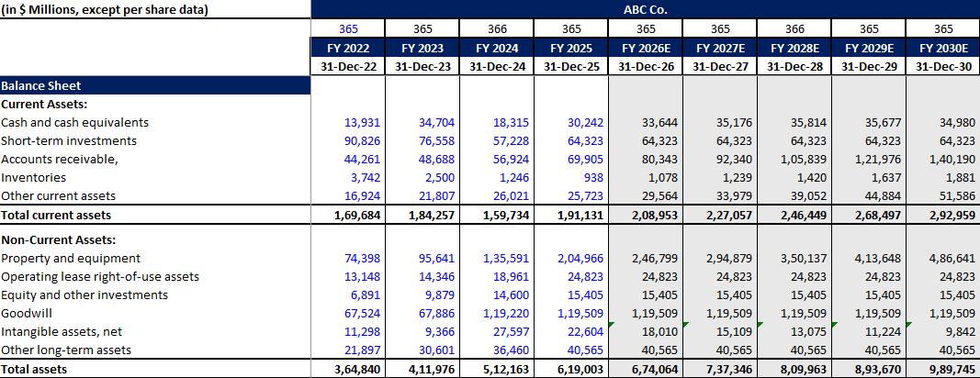Click FY 2030E intangible assets 9,842
Screen dimensions: 980x378
pyautogui.click(x=961, y=332)
